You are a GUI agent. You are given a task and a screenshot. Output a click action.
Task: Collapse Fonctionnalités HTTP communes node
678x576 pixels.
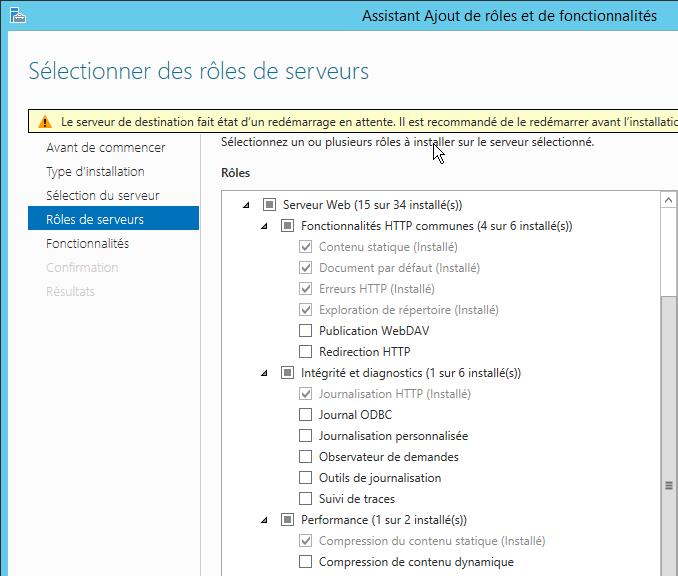click(x=264, y=226)
